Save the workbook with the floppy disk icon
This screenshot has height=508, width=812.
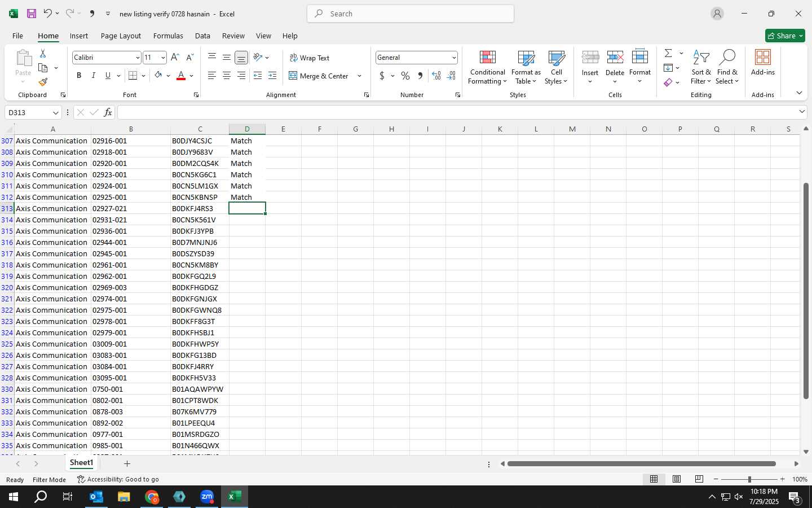[x=32, y=14]
